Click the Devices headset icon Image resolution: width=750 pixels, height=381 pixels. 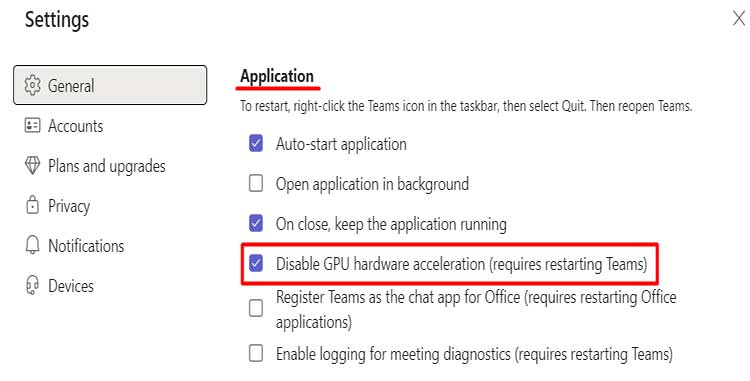32,285
